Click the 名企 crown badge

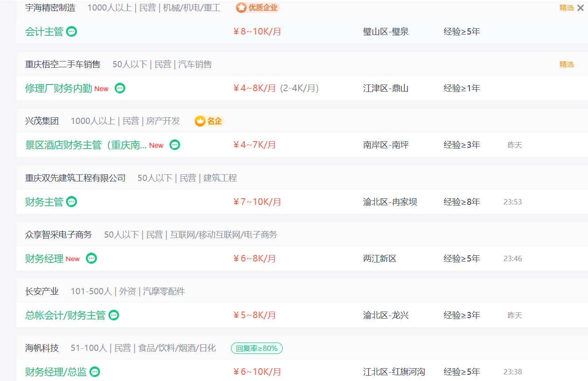[209, 121]
